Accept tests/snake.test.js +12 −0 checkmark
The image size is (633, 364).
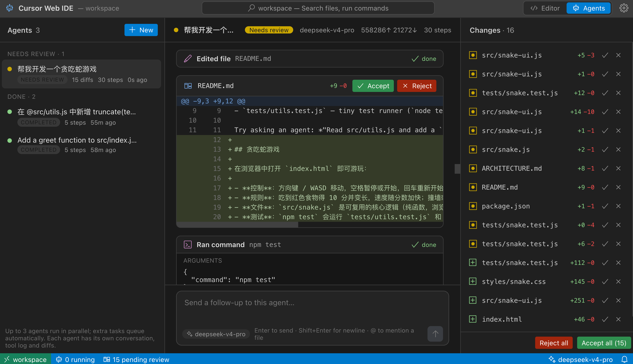tap(605, 93)
